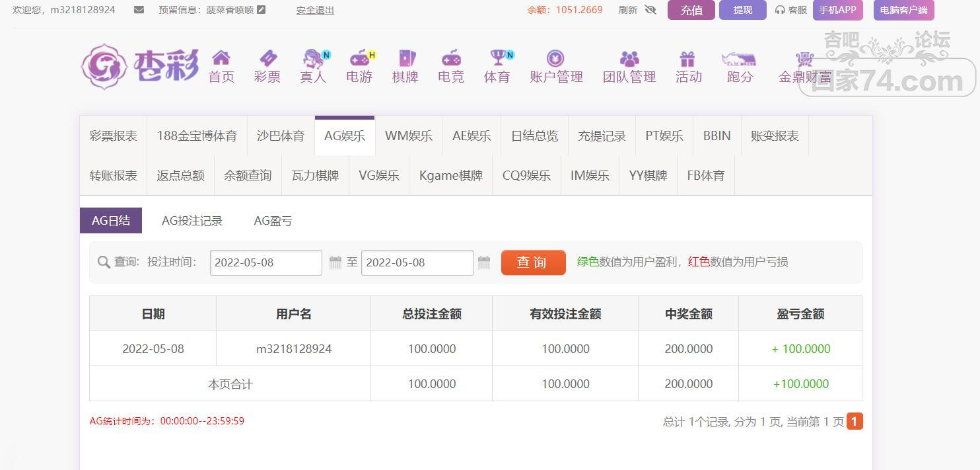Switch to the 转账报表 tab

coord(114,175)
